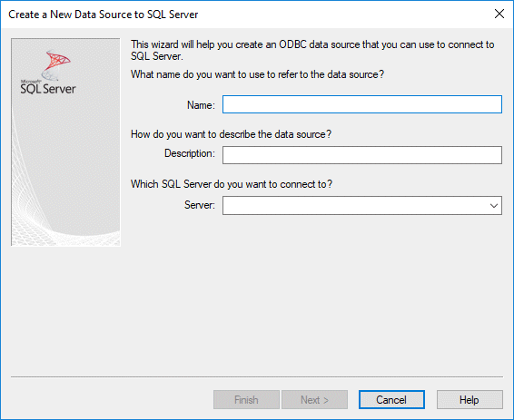Viewport: 514px width, 420px height.
Task: Click the greyed-out Finish button
Action: [246, 399]
